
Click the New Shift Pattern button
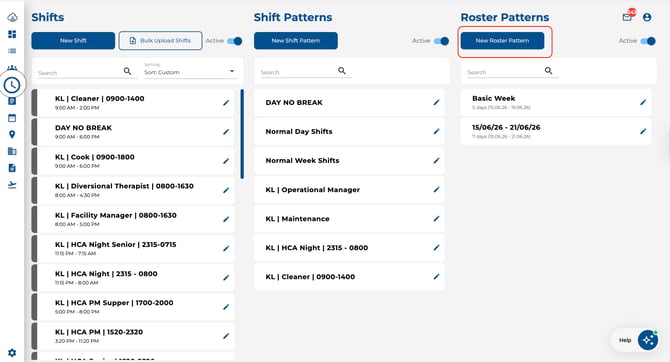tap(296, 41)
